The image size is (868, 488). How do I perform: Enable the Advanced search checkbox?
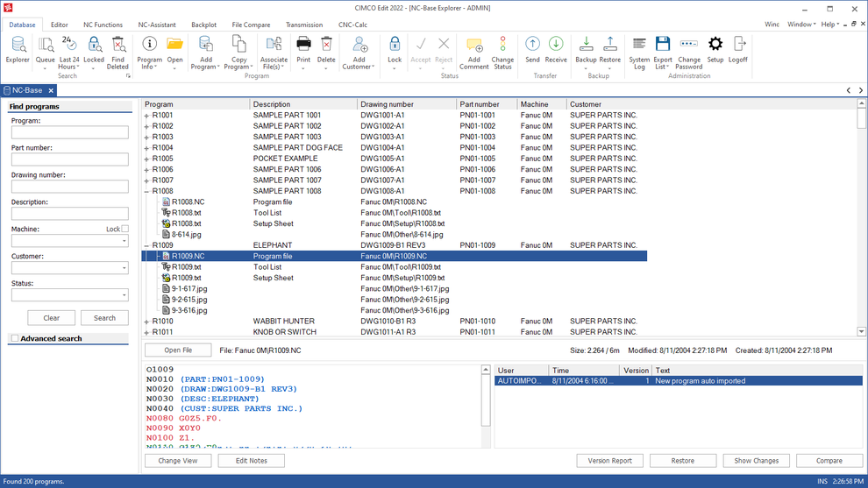click(15, 338)
